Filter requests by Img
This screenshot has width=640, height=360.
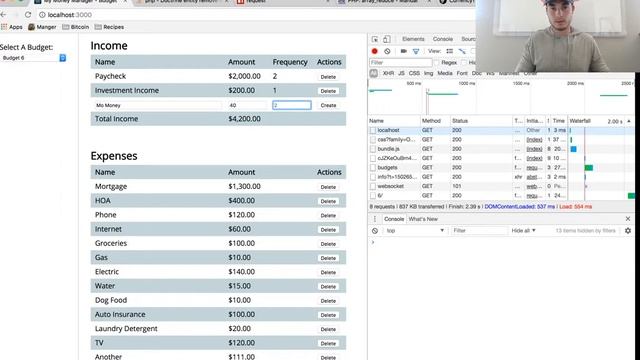[x=428, y=73]
